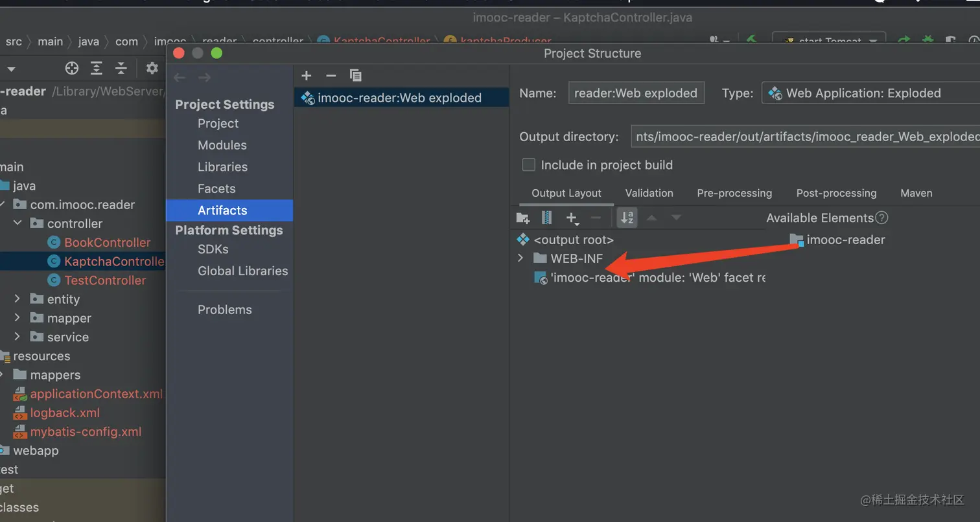Go to Modules in Project Settings

click(222, 145)
